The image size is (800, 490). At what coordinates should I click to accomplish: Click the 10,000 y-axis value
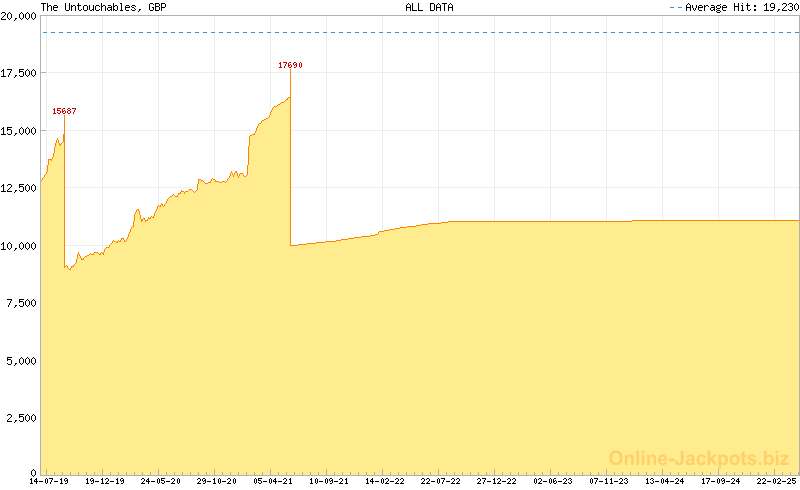pos(19,245)
